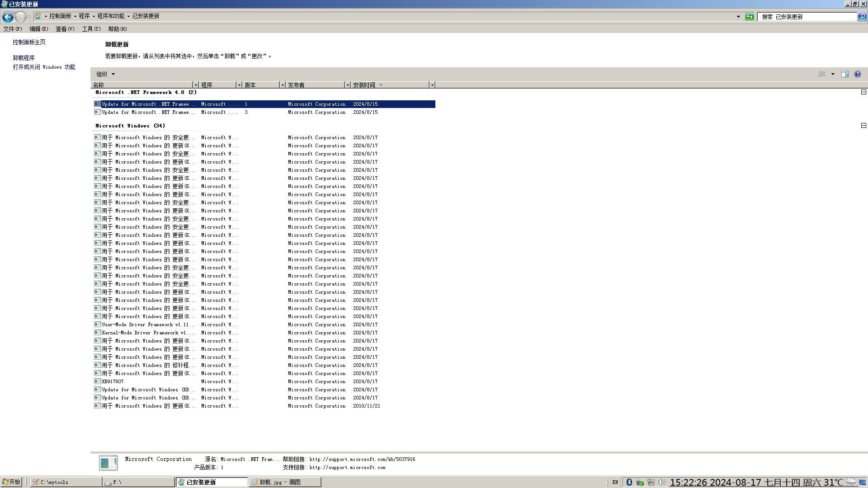This screenshot has height=488, width=868.
Task: Click the volume speaker tray icon
Action: [661, 482]
